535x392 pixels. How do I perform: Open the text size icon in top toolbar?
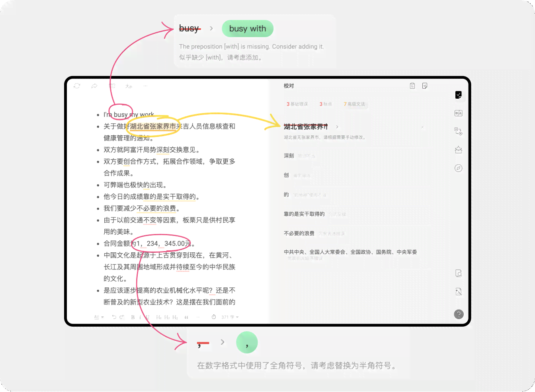coord(129,86)
